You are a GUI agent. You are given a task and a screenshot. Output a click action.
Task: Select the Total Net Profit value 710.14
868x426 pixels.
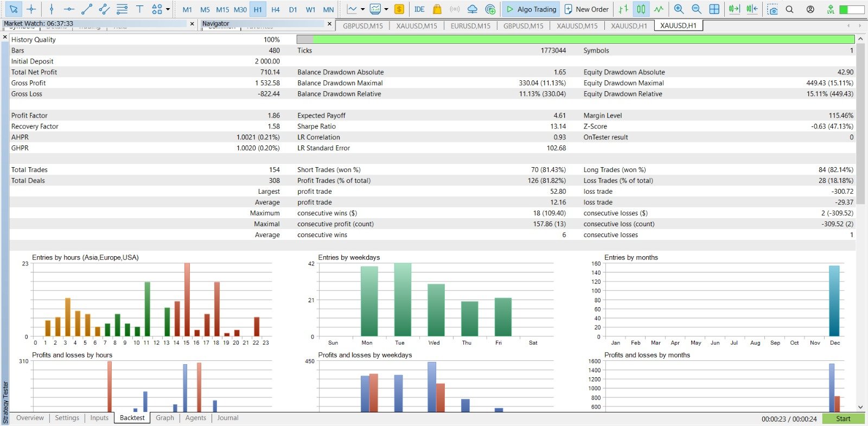coord(270,72)
